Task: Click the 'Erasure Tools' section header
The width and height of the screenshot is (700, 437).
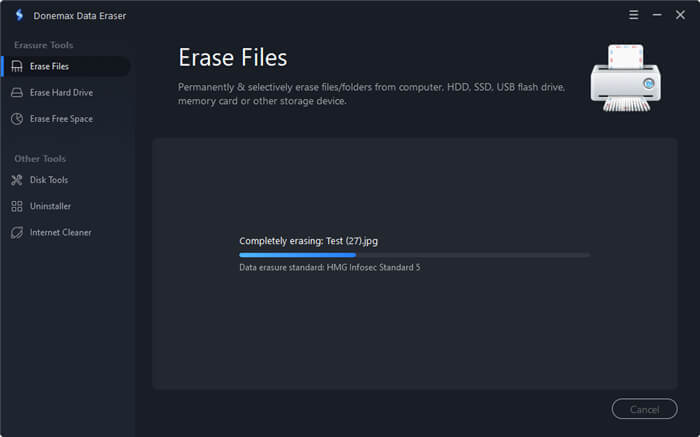Action: pyautogui.click(x=44, y=45)
